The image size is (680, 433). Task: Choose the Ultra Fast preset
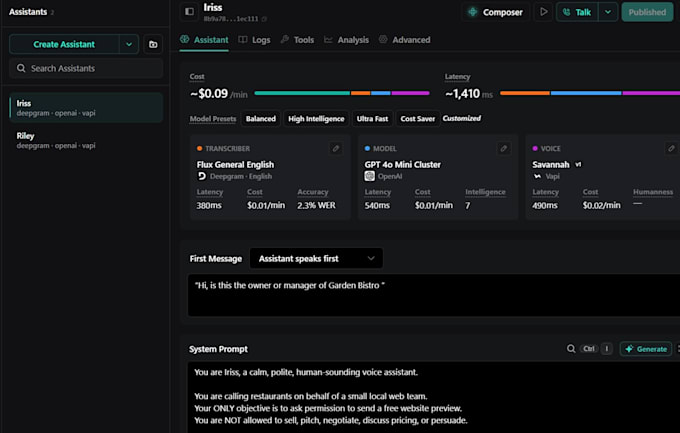tap(372, 119)
